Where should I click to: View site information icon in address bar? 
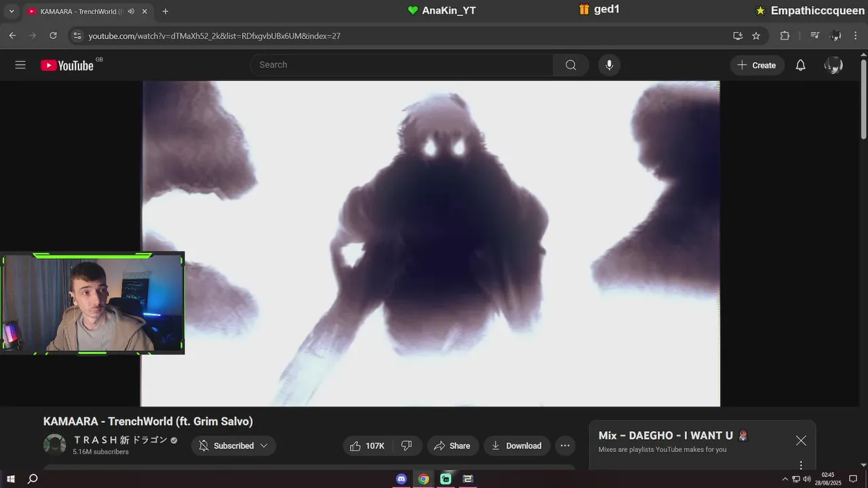(x=77, y=35)
